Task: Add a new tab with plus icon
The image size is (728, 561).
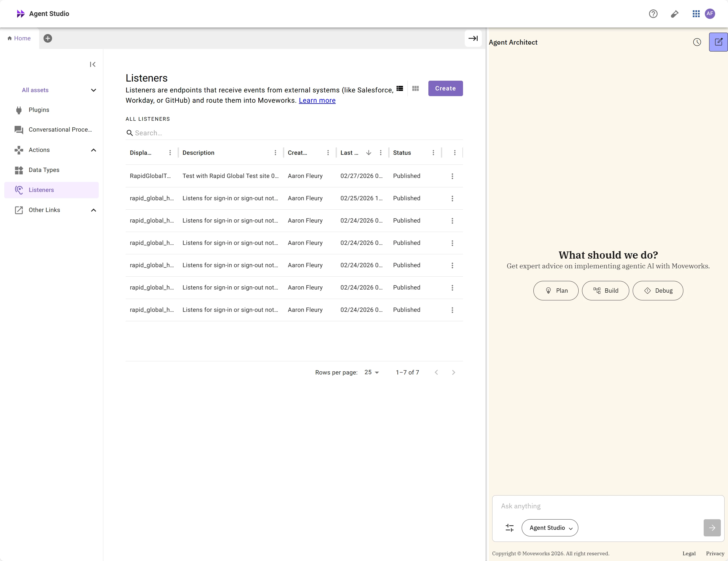Action: tap(48, 38)
